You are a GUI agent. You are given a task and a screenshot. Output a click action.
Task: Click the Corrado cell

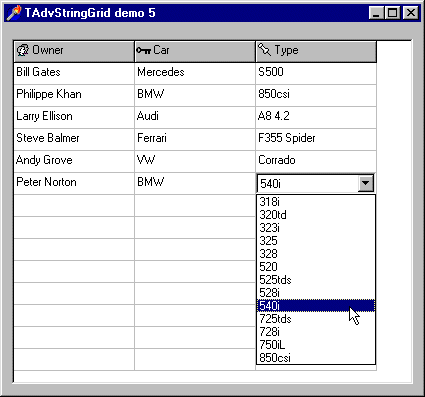point(316,161)
